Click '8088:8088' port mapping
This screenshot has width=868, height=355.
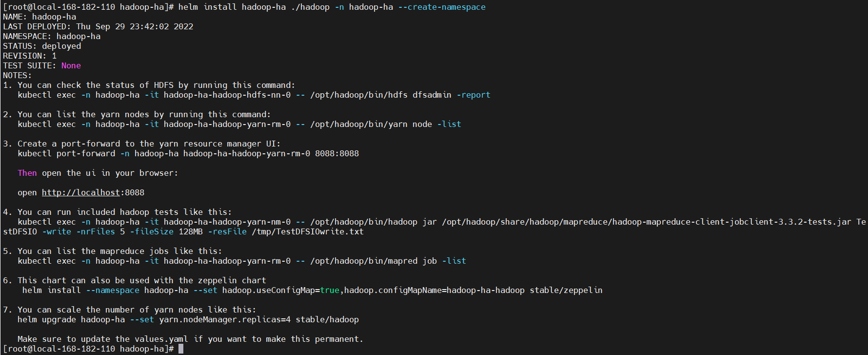[x=337, y=153]
